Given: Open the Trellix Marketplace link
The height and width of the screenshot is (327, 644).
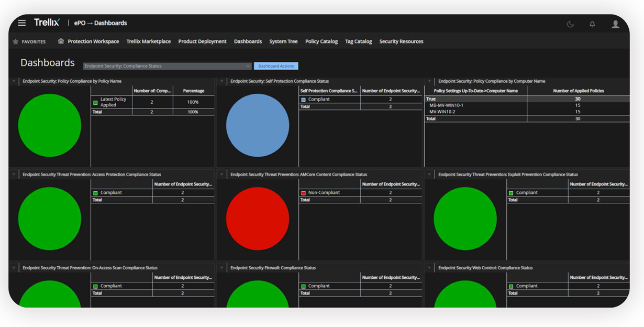Looking at the screenshot, I should [x=149, y=41].
